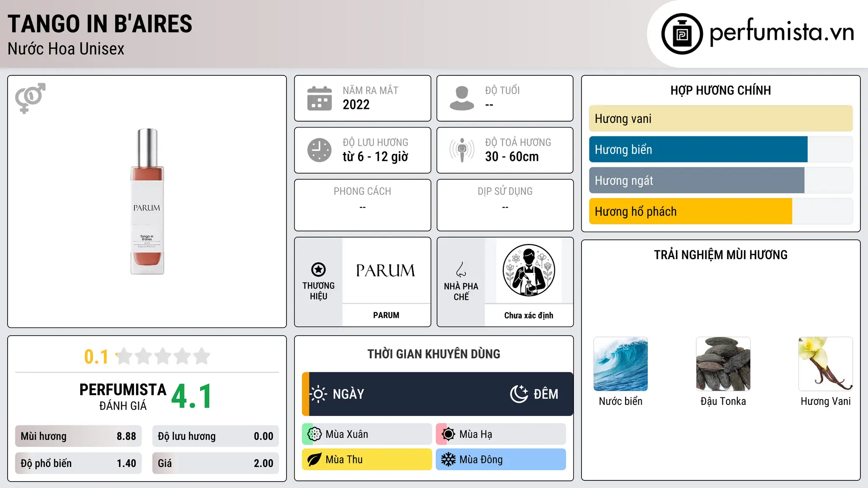Click the longevity value từ 6 - 12 giờ
868x488 pixels.
pos(376,157)
